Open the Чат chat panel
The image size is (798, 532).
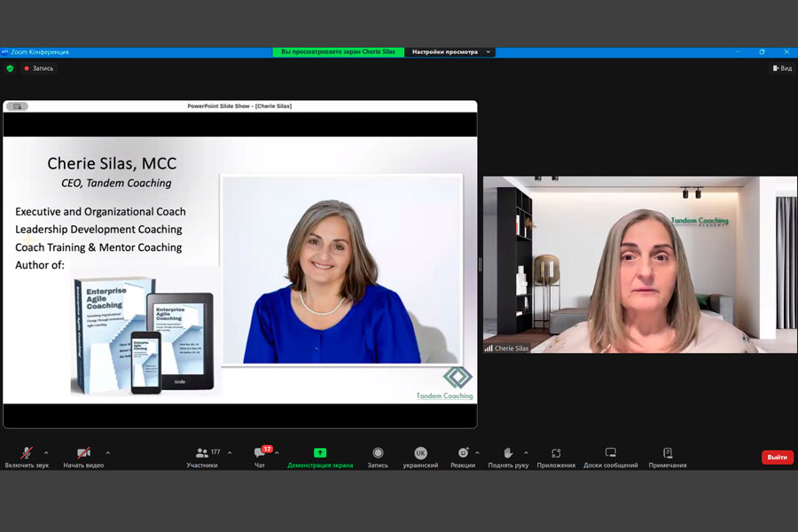coord(260,453)
